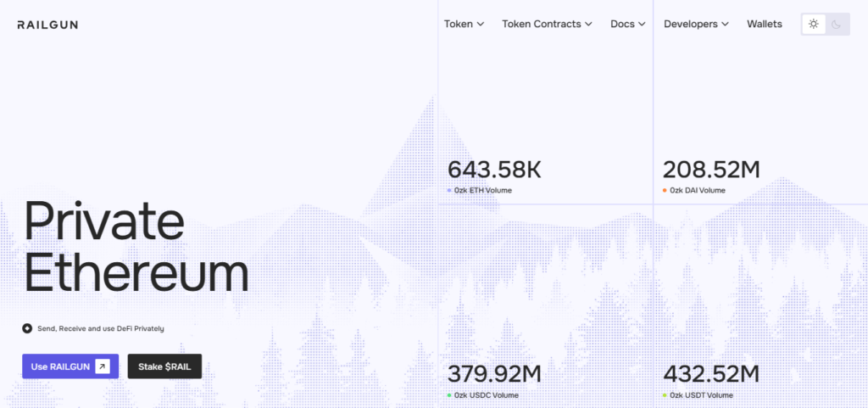Click the 0zk ETH Volume label
Screen dimensions: 868x408
pos(482,191)
